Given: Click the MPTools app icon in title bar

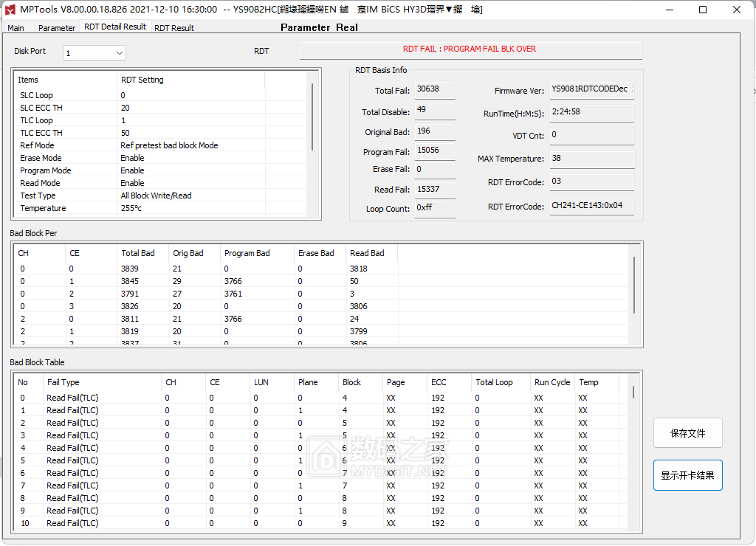Looking at the screenshot, I should [10, 9].
